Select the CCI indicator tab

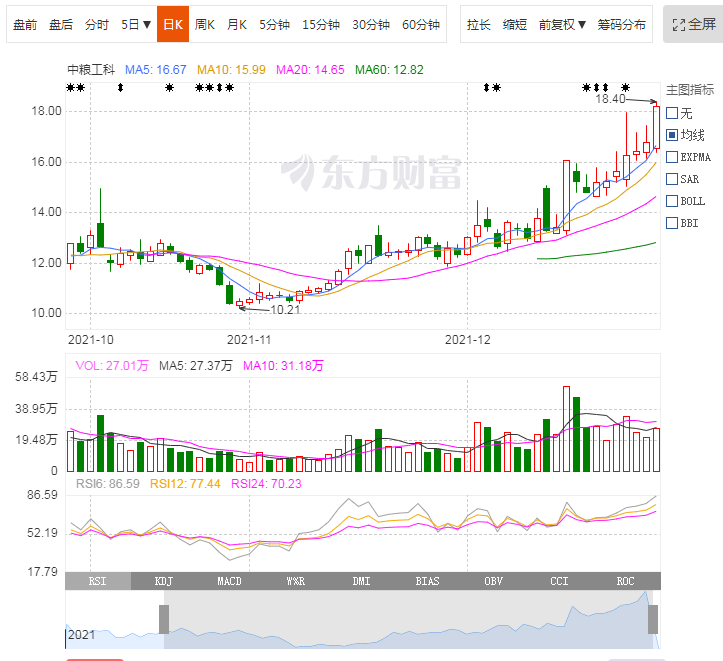(559, 581)
